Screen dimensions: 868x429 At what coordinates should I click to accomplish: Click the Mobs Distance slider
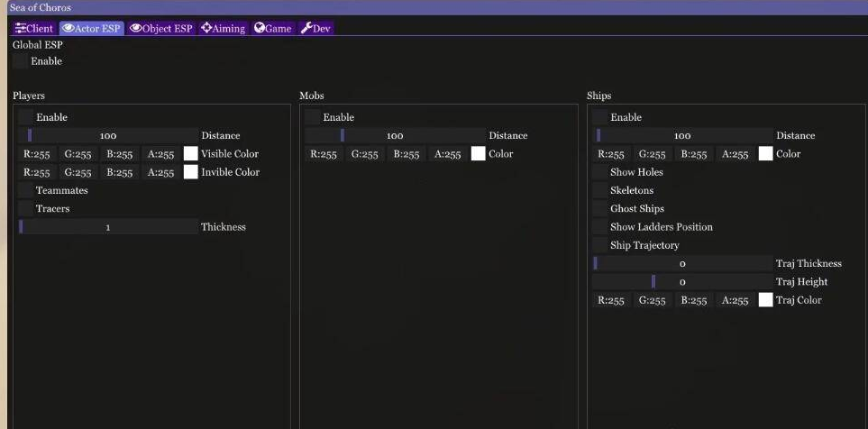(395, 135)
